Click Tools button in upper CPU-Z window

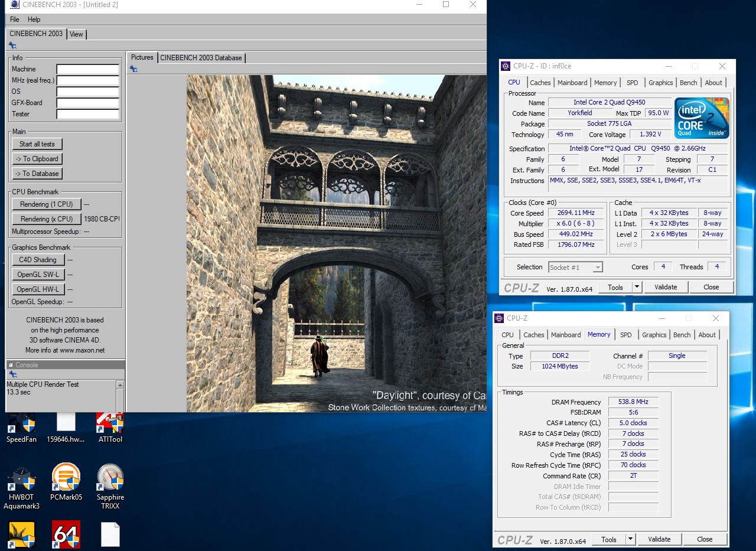(615, 287)
